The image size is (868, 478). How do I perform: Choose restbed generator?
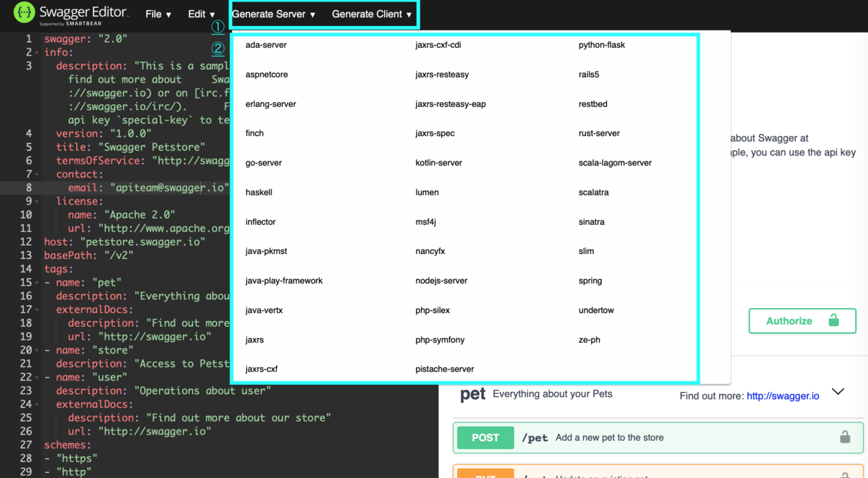coord(593,104)
